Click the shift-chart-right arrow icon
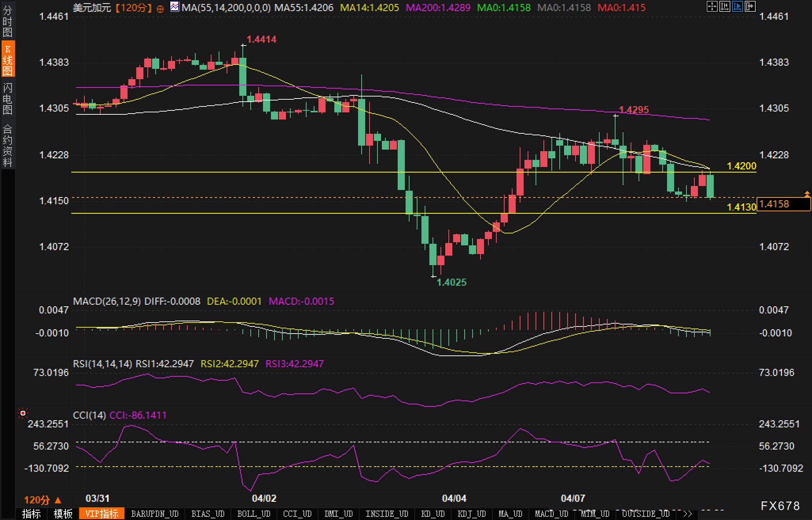Image resolution: width=812 pixels, height=520 pixels. coord(750,6)
